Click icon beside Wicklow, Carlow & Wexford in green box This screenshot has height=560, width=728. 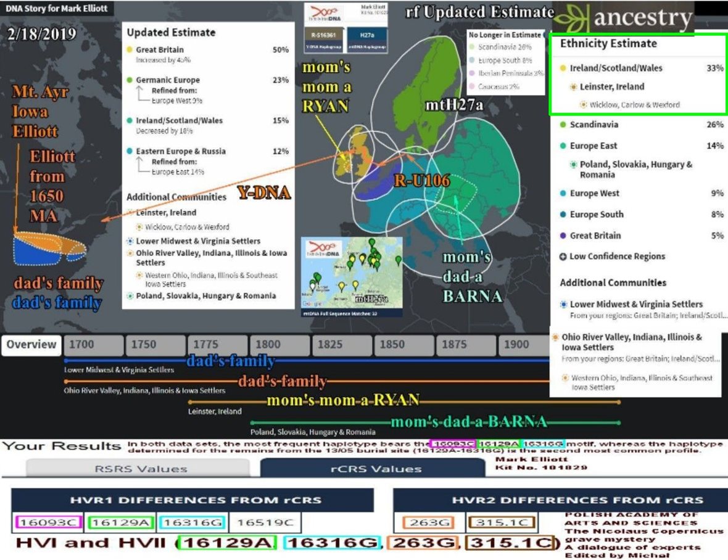coord(583,105)
